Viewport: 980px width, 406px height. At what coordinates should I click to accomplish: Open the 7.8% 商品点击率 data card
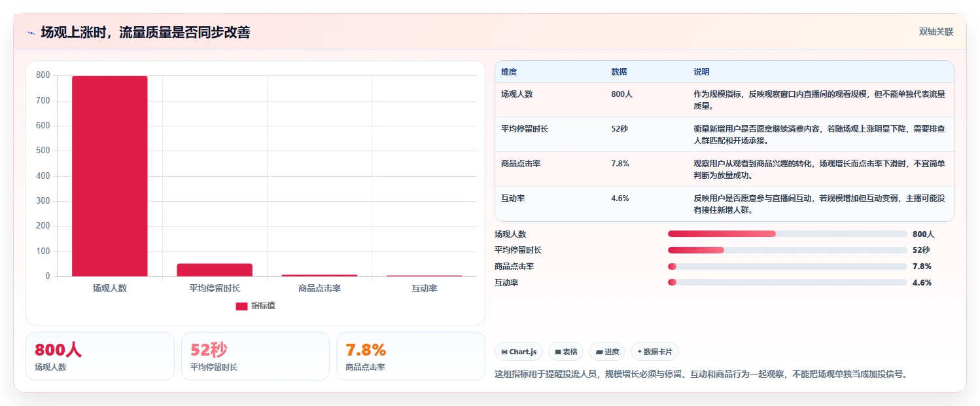click(411, 356)
